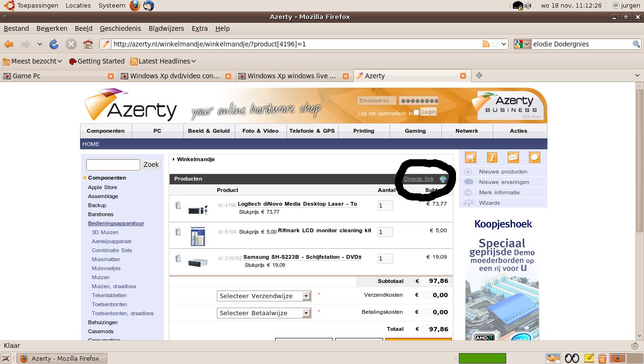644x364 pixels.
Task: Click the Azerty Business banner
Action: point(510,105)
